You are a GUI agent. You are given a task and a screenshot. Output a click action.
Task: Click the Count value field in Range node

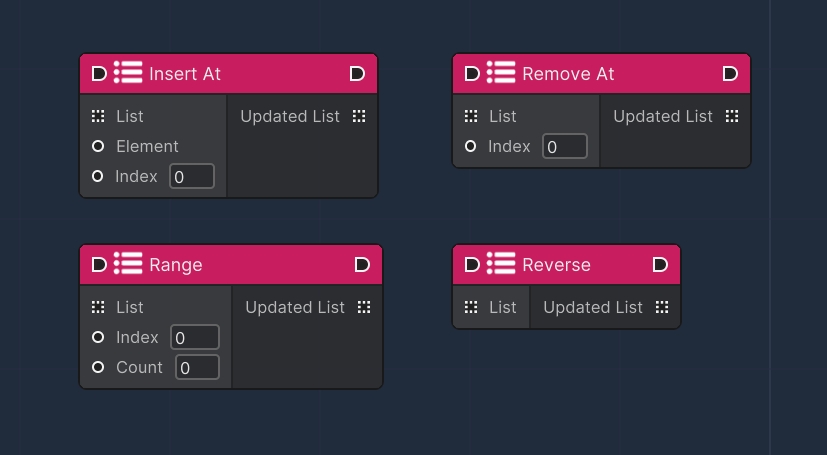pyautogui.click(x=198, y=368)
